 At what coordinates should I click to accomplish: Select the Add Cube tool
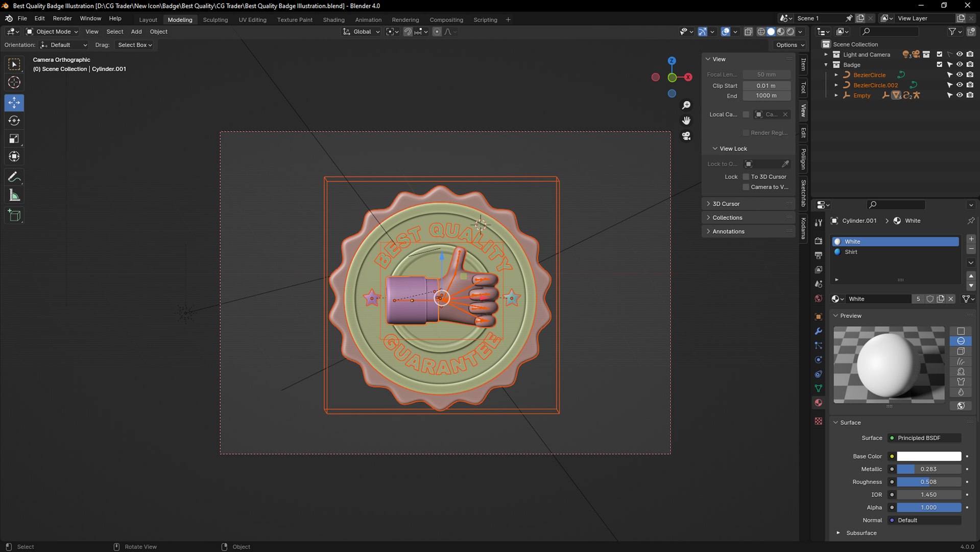14,216
